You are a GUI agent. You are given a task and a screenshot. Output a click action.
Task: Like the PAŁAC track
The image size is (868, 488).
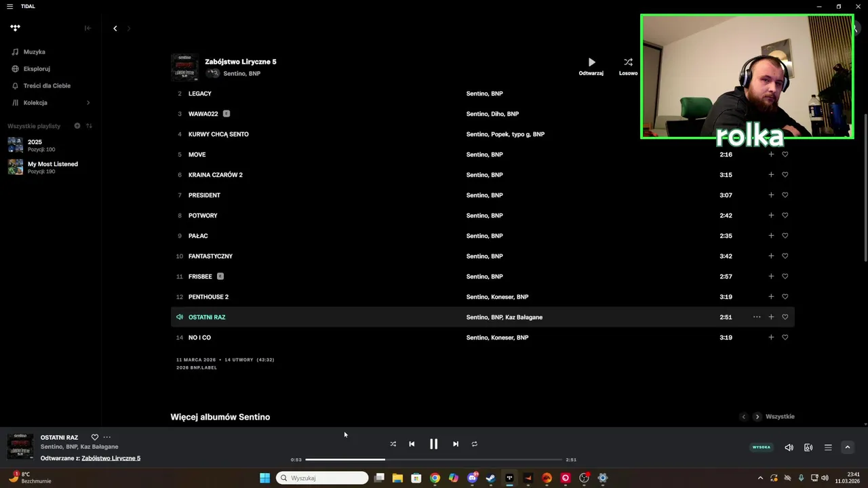pyautogui.click(x=785, y=236)
